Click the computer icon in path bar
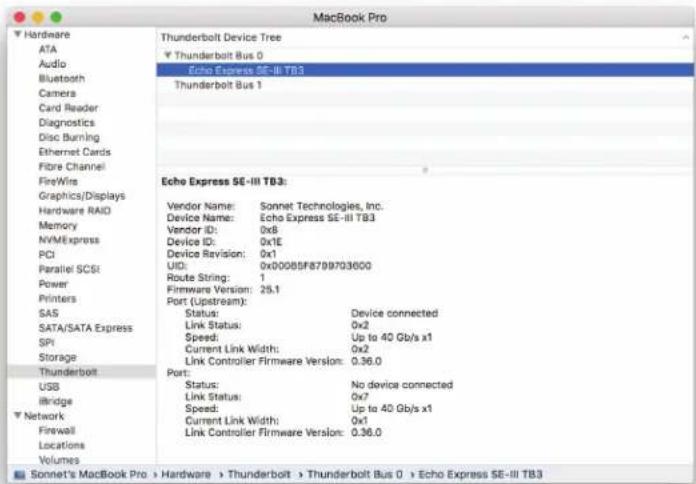The width and height of the screenshot is (696, 484). pos(20,474)
